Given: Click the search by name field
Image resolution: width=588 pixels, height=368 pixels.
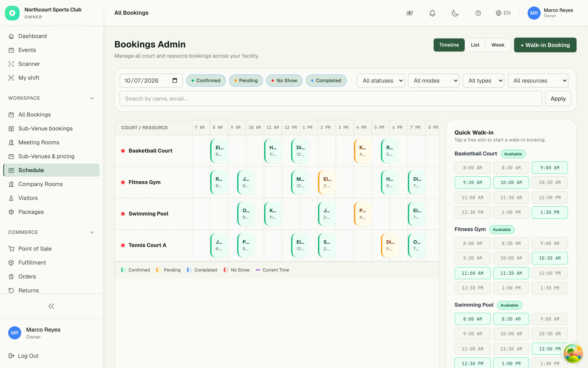Looking at the screenshot, I should pos(331,99).
